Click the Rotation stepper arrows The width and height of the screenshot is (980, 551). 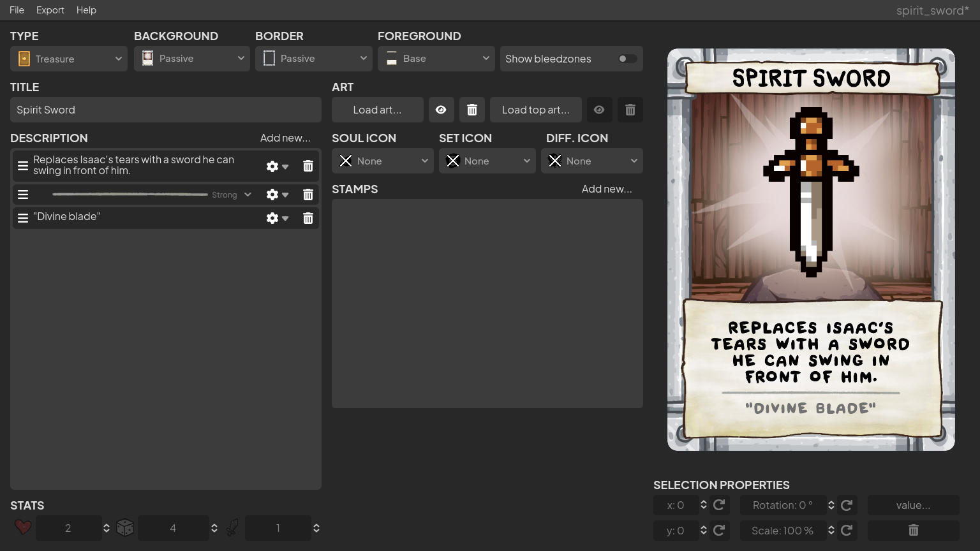tap(831, 505)
